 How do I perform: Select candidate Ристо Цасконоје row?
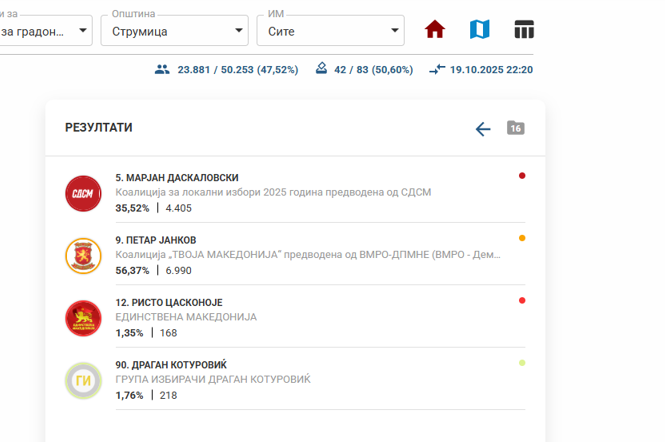pyautogui.click(x=169, y=303)
